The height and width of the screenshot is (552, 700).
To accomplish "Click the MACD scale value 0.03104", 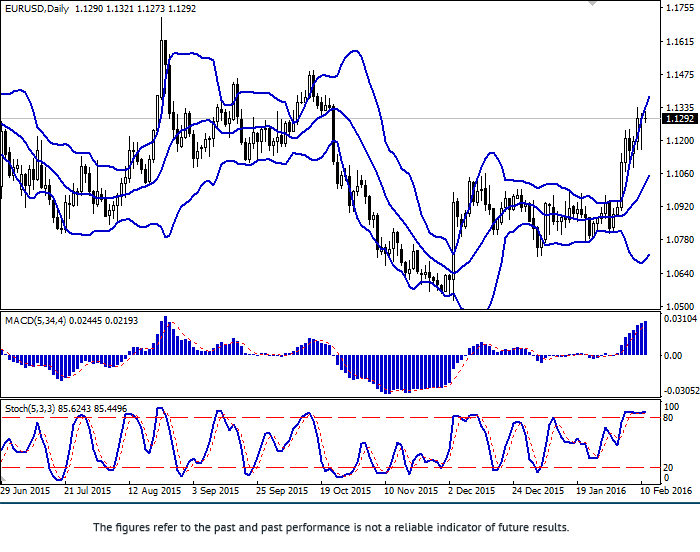I will pyautogui.click(x=680, y=319).
